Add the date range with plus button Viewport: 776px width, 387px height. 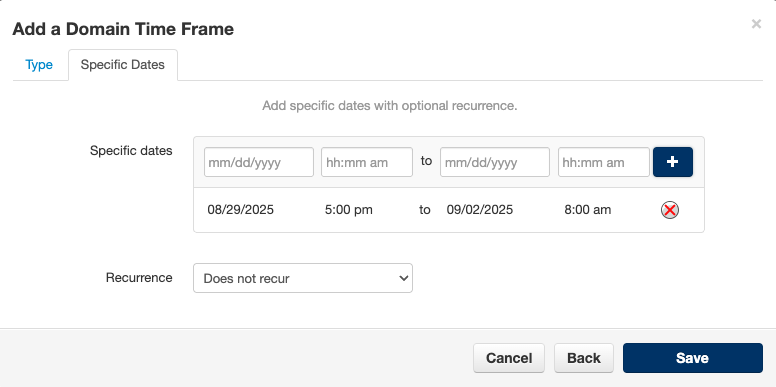(673, 162)
